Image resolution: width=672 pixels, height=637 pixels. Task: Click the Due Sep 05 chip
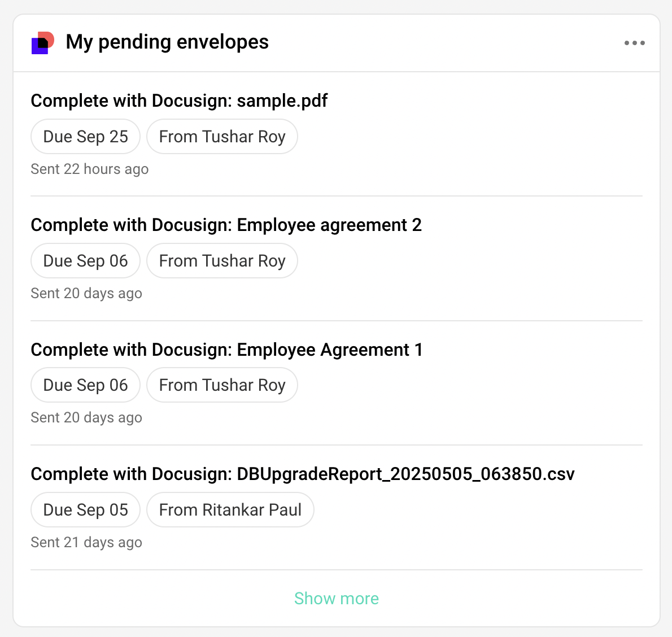click(x=85, y=510)
